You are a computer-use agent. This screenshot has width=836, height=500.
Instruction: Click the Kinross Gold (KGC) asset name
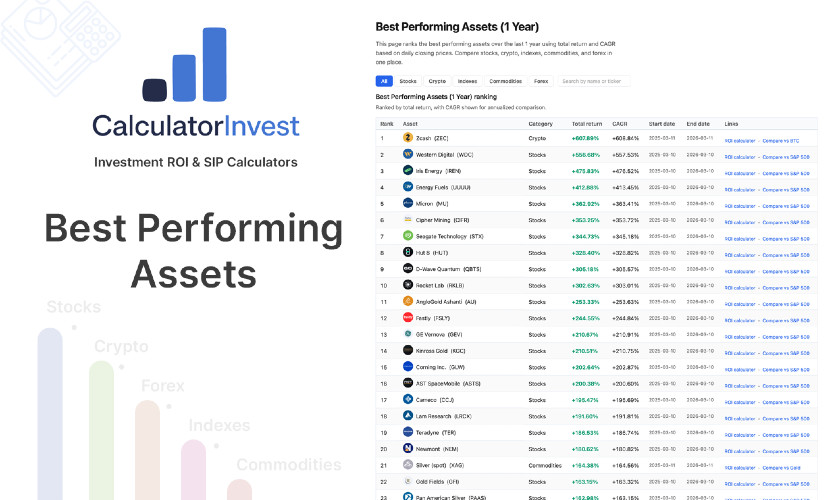click(440, 351)
